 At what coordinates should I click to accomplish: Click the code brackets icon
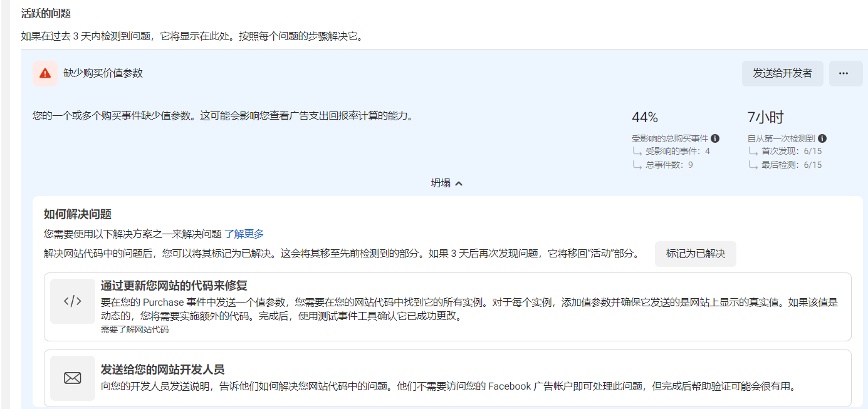(73, 301)
